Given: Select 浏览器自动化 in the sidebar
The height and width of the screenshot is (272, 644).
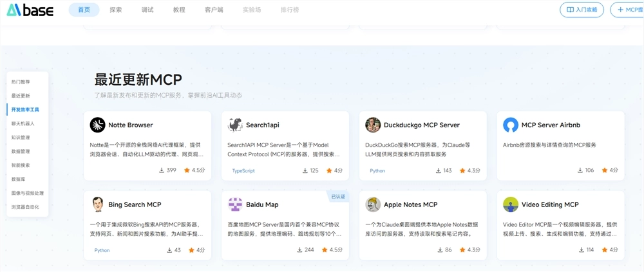Looking at the screenshot, I should 26,207.
